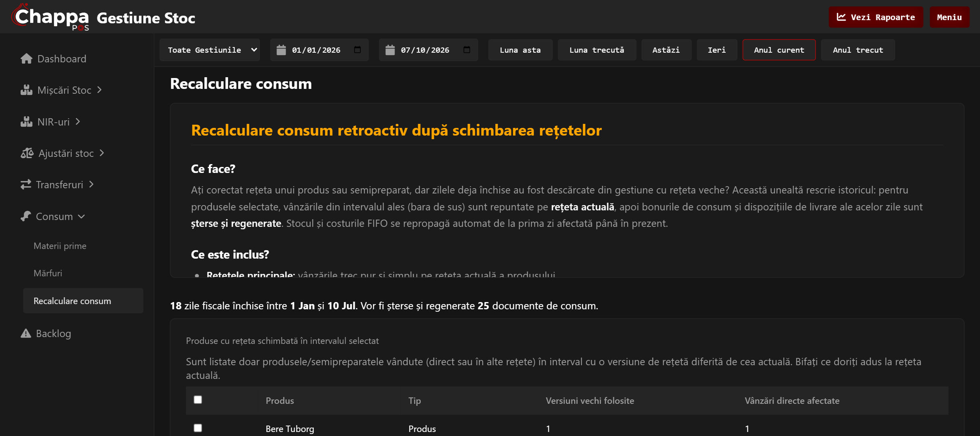Click the Ce face? heading
This screenshot has width=980, height=436.
click(213, 169)
